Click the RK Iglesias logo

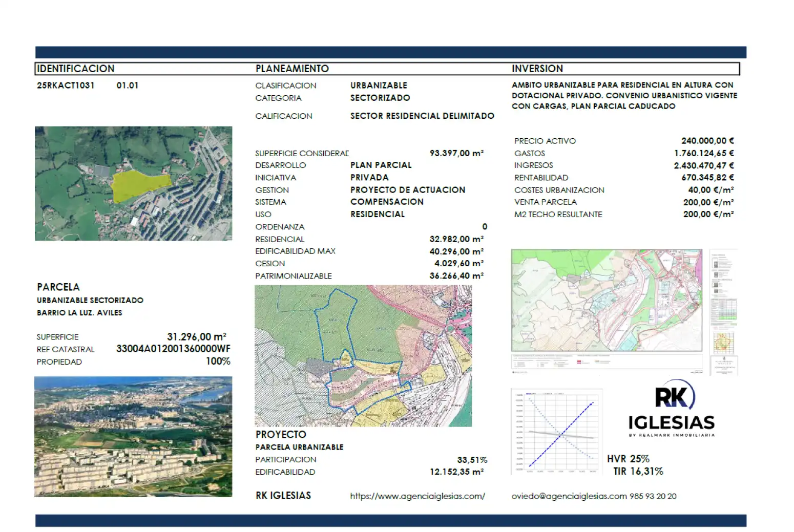(672, 408)
